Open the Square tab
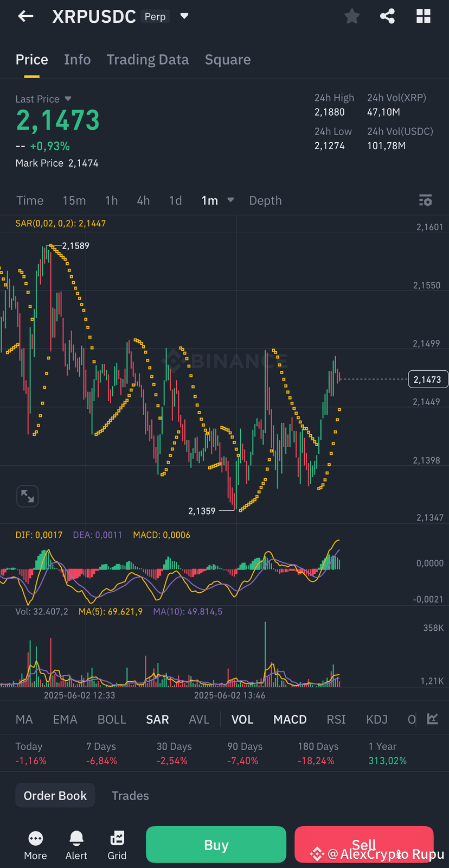Screen dimensions: 449x868 point(228,60)
